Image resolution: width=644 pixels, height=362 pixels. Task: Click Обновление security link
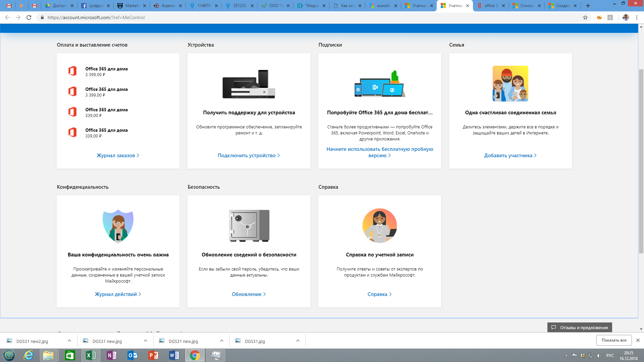tap(249, 294)
